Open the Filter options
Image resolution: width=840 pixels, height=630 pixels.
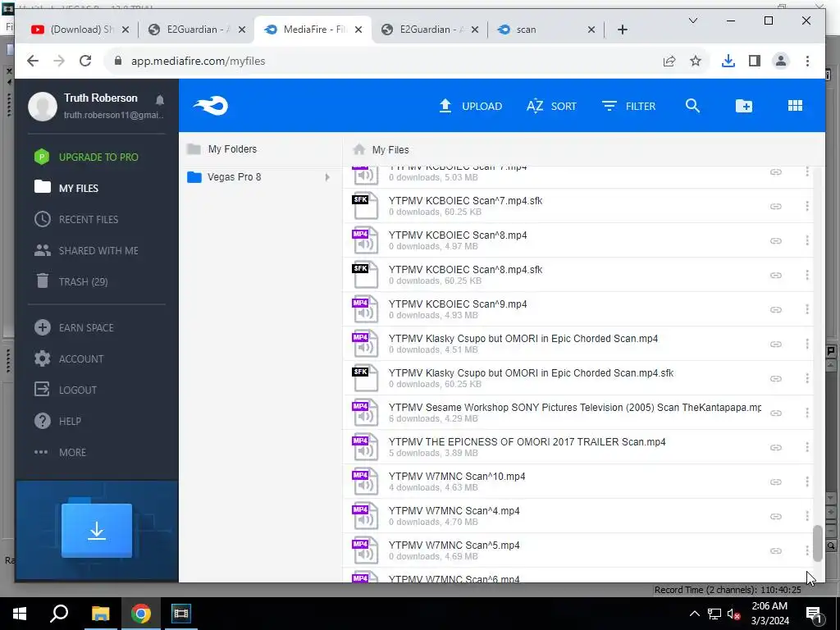(628, 106)
